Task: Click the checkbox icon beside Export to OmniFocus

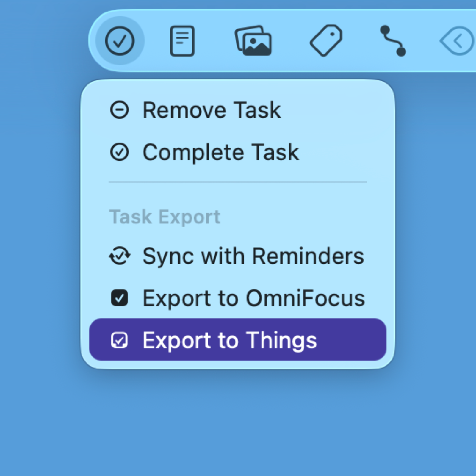Action: [x=120, y=298]
